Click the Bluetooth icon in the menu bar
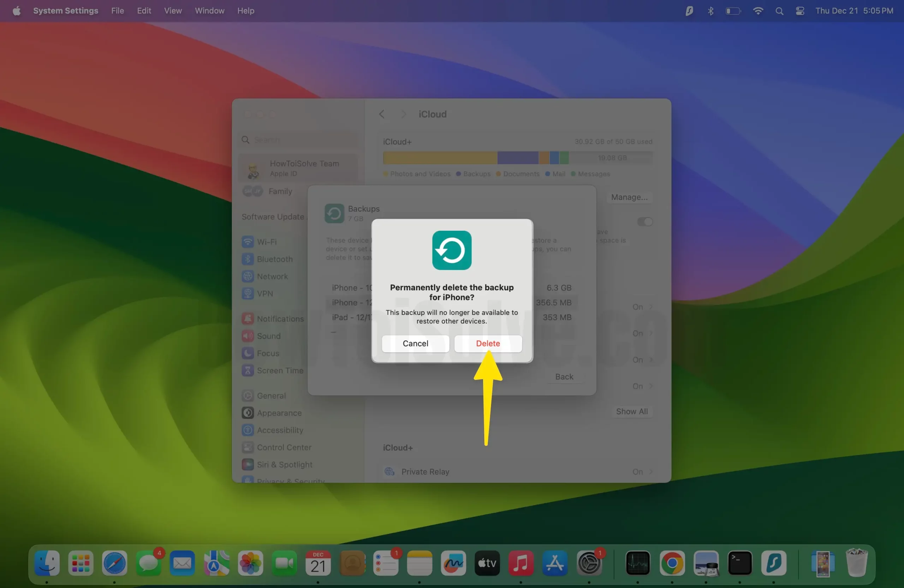 tap(710, 11)
